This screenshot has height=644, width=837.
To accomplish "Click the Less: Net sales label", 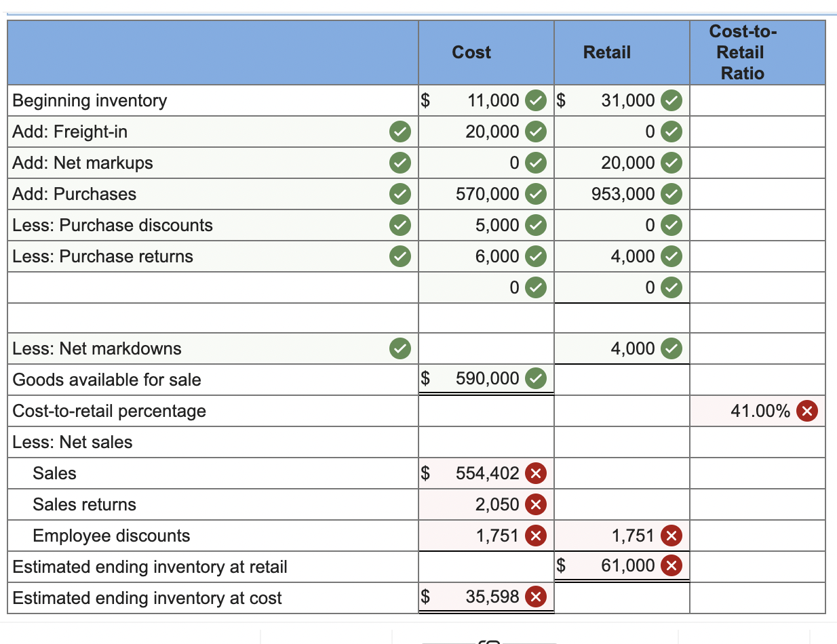I will [x=73, y=442].
